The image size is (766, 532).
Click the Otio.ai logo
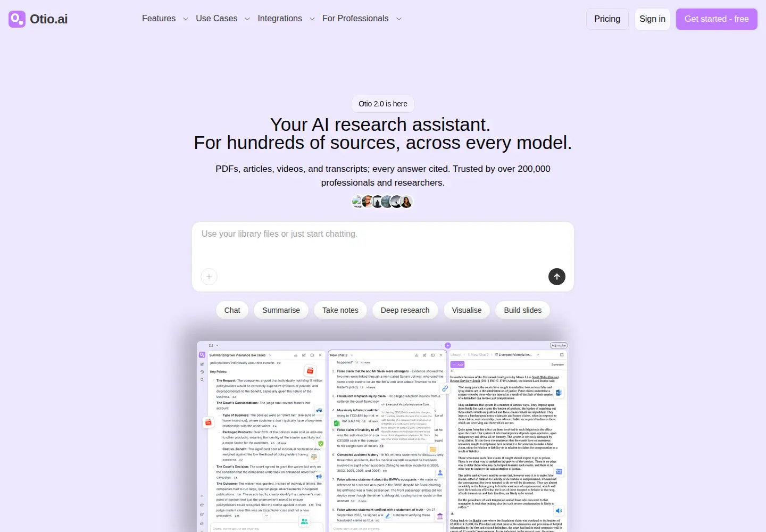[38, 19]
